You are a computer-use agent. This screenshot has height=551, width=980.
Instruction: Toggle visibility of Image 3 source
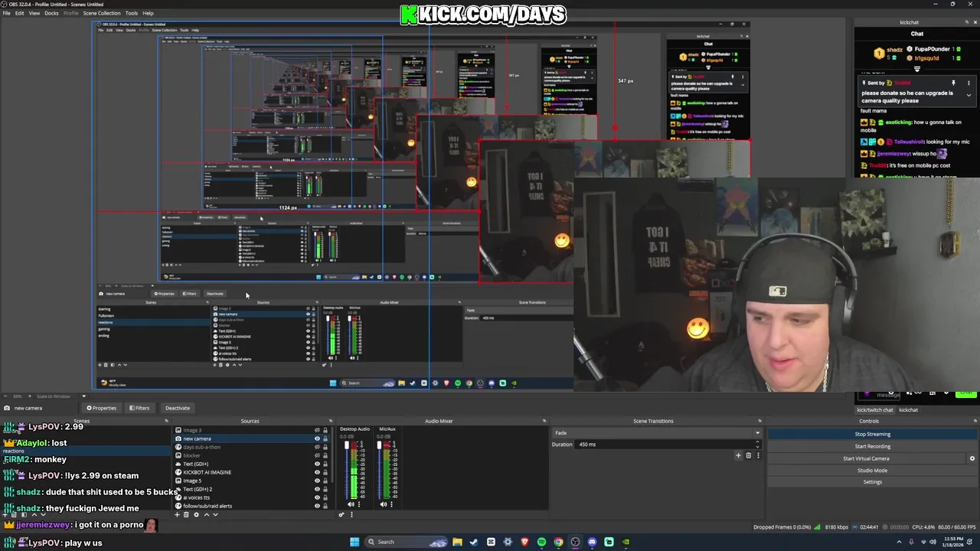click(317, 430)
